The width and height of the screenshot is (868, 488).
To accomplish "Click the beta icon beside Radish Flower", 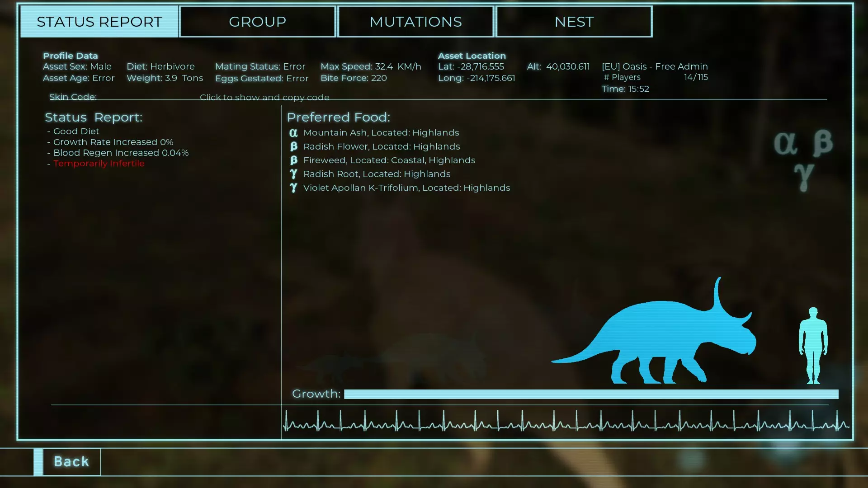I will click(293, 146).
